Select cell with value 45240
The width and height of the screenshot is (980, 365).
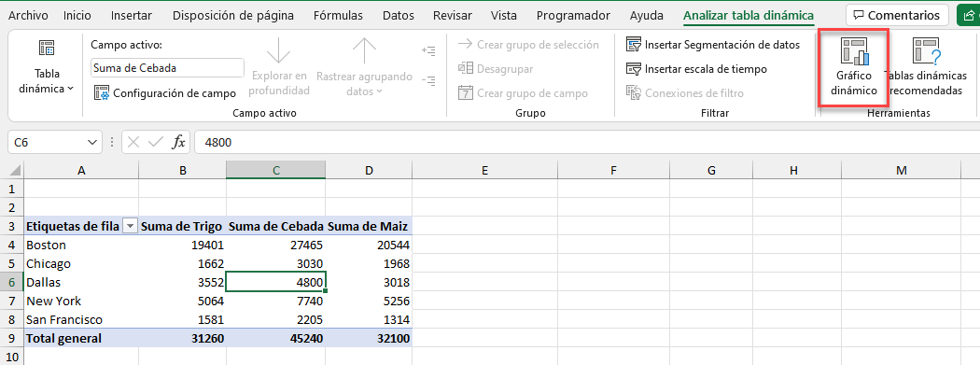(275, 339)
